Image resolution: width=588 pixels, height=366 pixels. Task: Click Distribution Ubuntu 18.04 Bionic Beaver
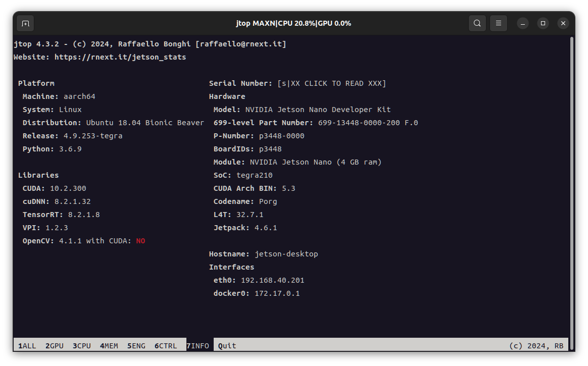tap(145, 123)
